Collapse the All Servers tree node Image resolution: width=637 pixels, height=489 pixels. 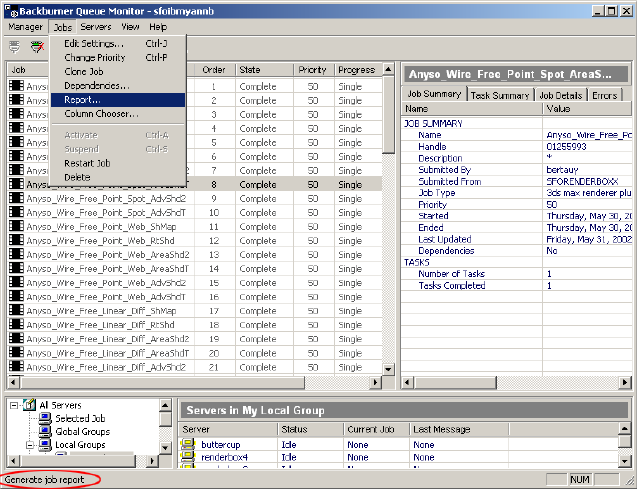pos(14,405)
